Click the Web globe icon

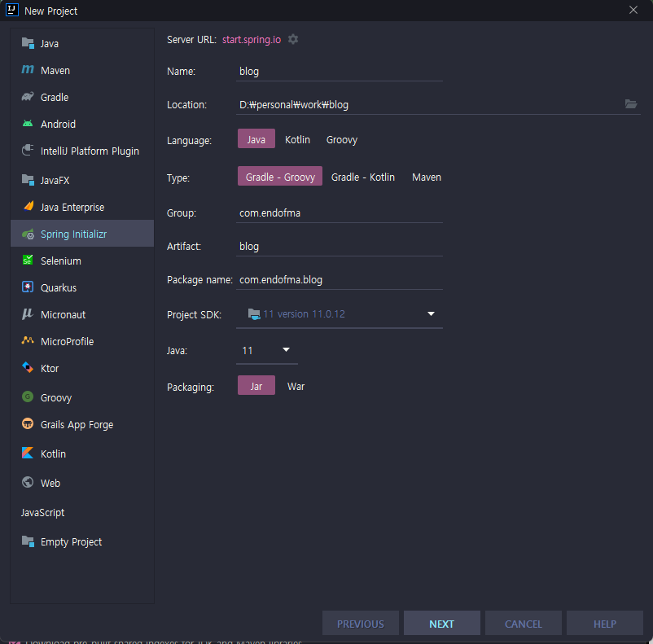[28, 482]
